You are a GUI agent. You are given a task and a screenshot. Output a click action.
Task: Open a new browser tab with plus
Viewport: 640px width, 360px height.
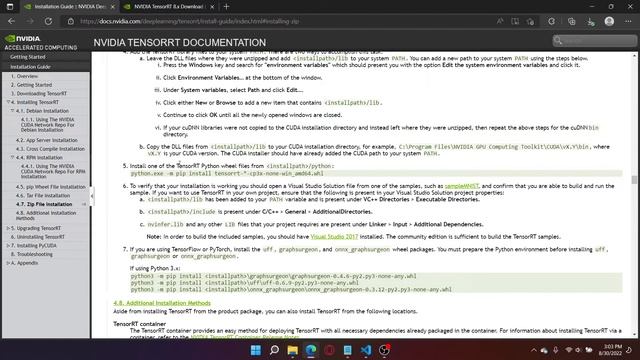coord(227,7)
